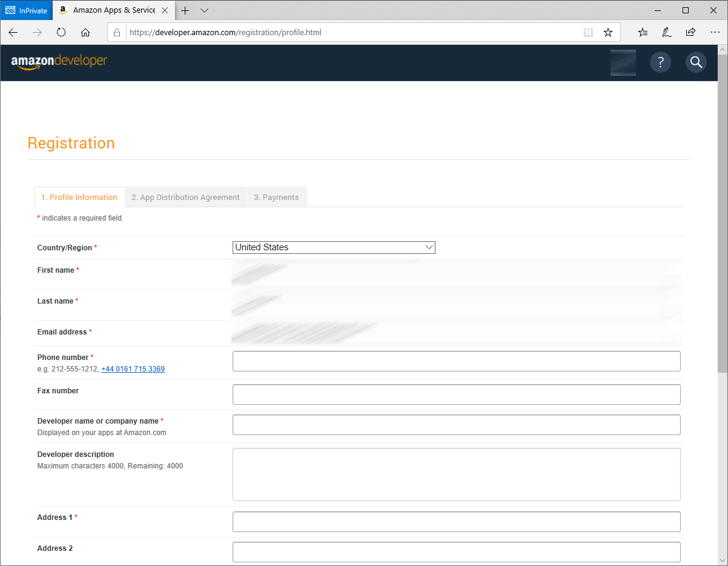728x566 pixels.
Task: Click the help question mark icon
Action: [x=660, y=62]
